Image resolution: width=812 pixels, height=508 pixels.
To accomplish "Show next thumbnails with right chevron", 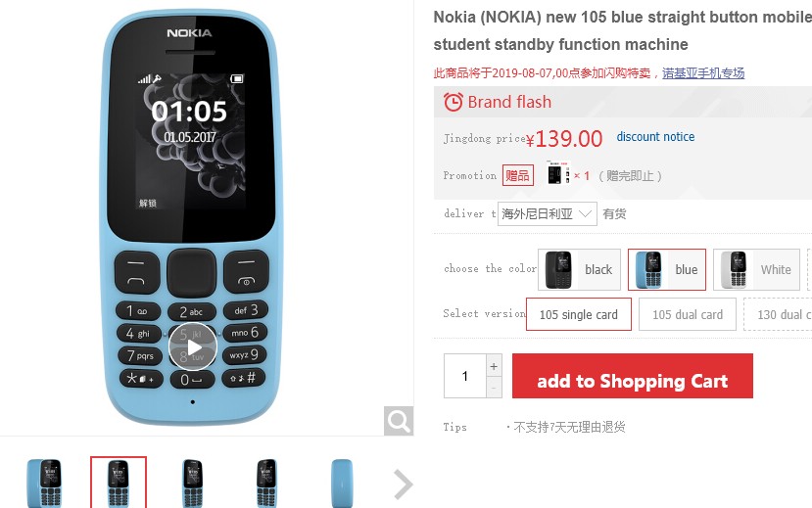I will [403, 485].
